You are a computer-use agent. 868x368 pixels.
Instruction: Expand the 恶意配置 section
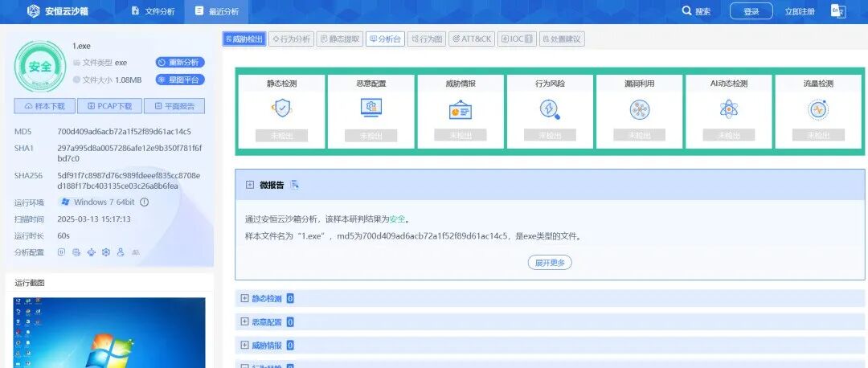point(244,321)
